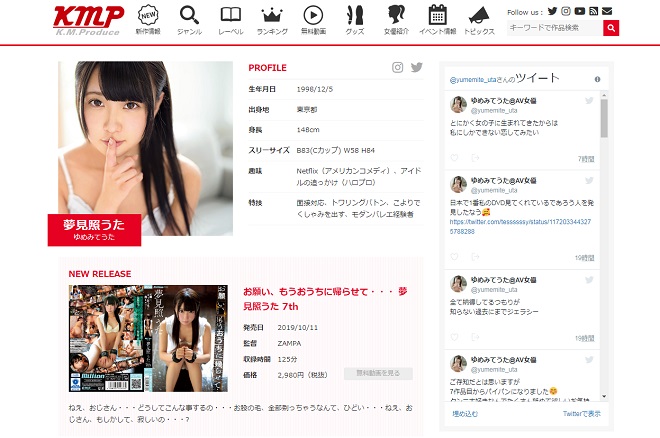Viewport: 660px width, 438px height.
Task: Open the ジャンル magnifier nav icon
Action: tap(189, 20)
